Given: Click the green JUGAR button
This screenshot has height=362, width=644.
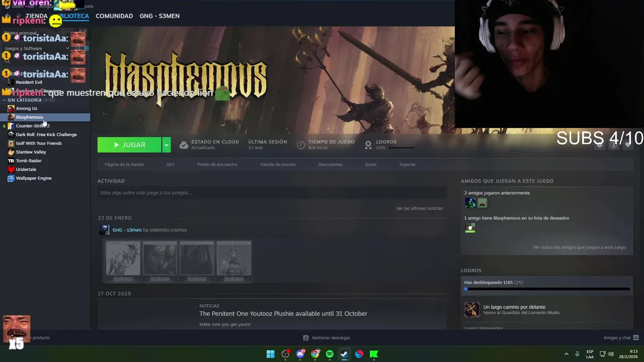Looking at the screenshot, I should click(129, 145).
